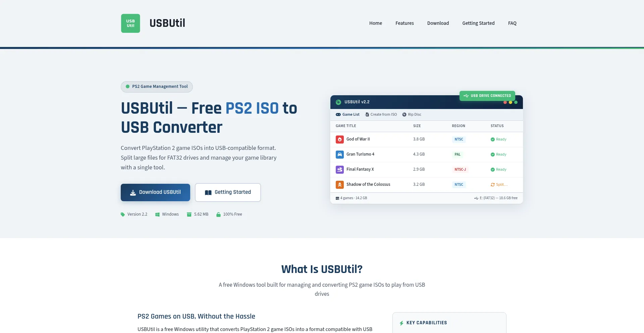Click the PS2 Games on USB heading
The height and width of the screenshot is (333, 644).
coord(196,317)
